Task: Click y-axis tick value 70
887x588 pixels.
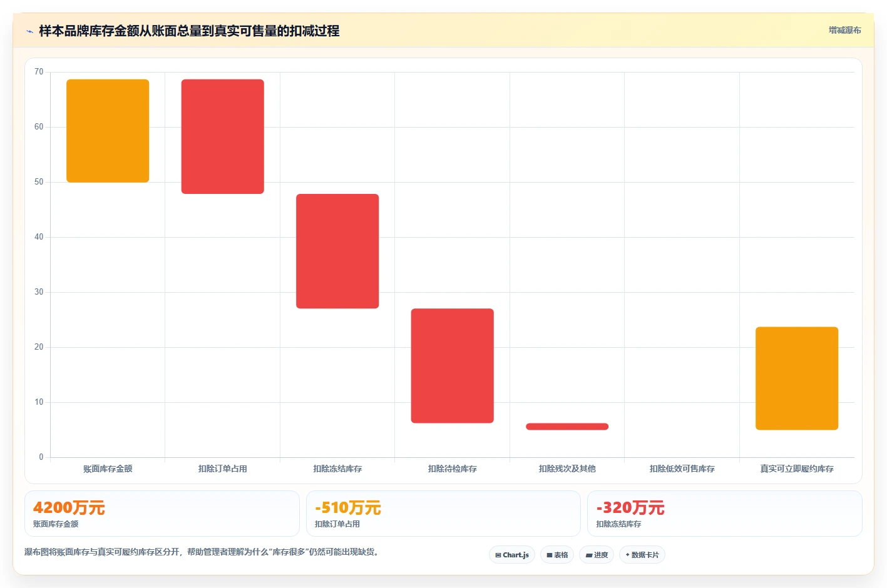Action: [x=39, y=72]
